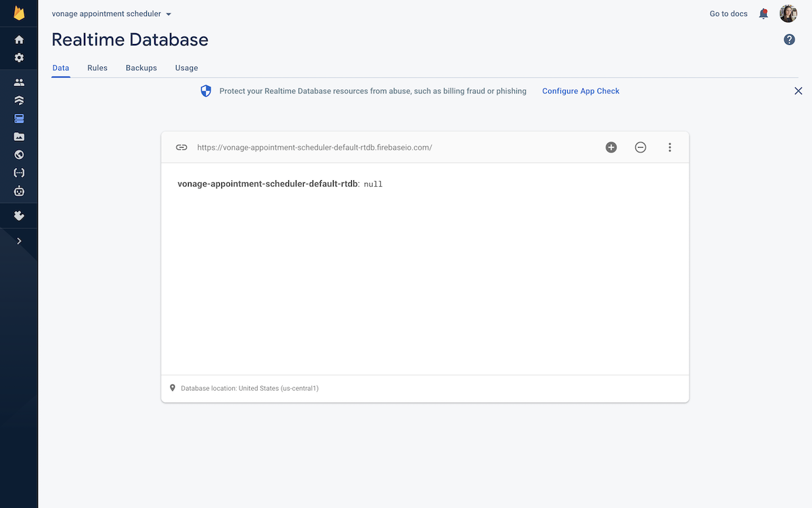Click the database URL text

tap(315, 147)
